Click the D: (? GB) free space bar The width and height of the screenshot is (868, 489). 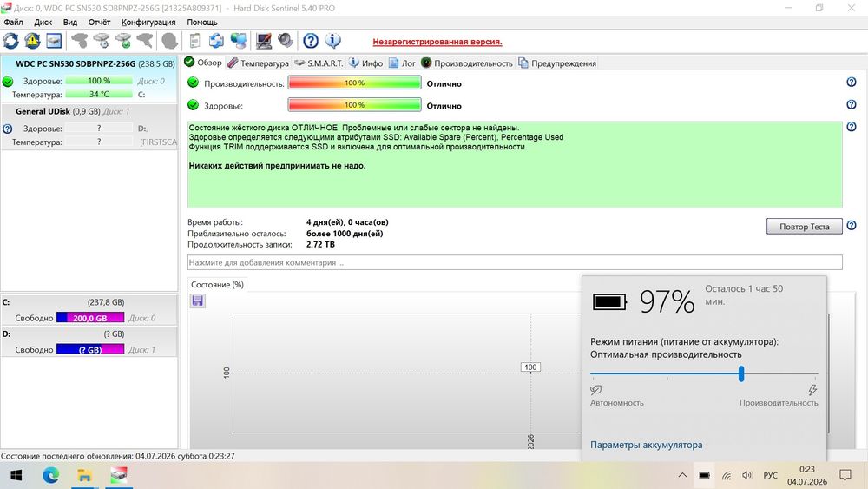point(90,349)
